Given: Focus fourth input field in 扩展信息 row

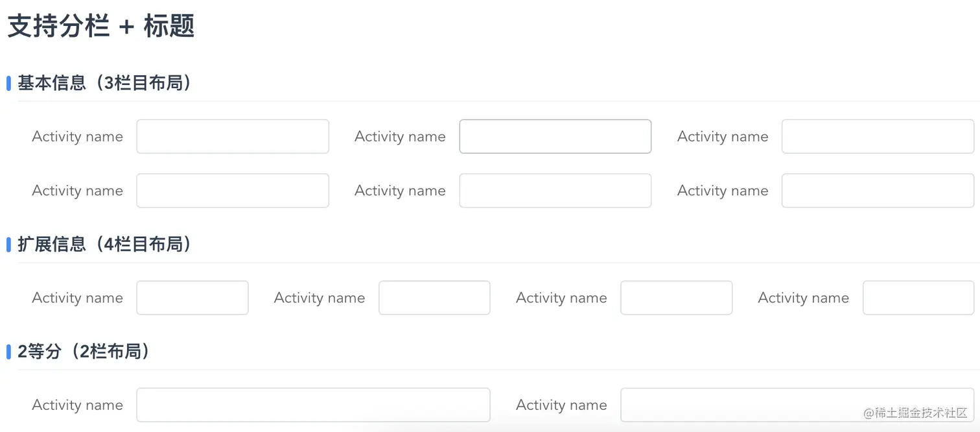Looking at the screenshot, I should 918,298.
